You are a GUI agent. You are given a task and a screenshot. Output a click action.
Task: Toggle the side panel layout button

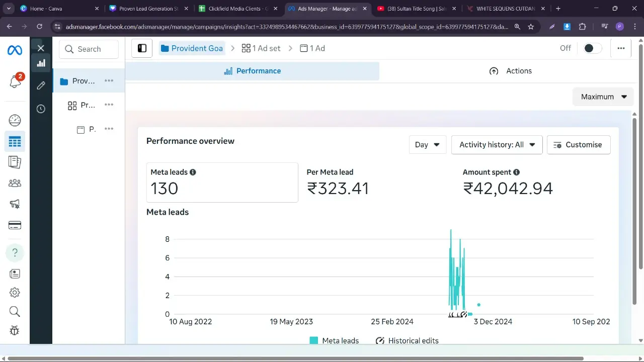point(142,48)
